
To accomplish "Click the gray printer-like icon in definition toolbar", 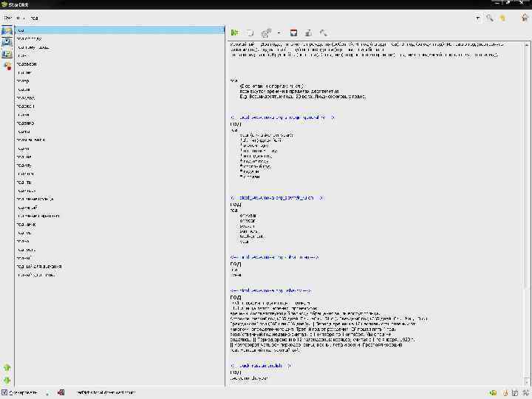I will (x=308, y=33).
